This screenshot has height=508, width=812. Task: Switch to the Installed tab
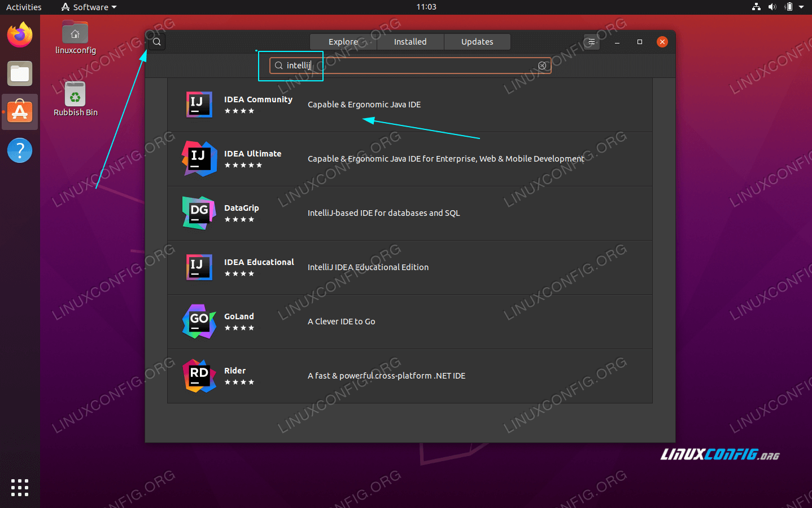pyautogui.click(x=411, y=42)
